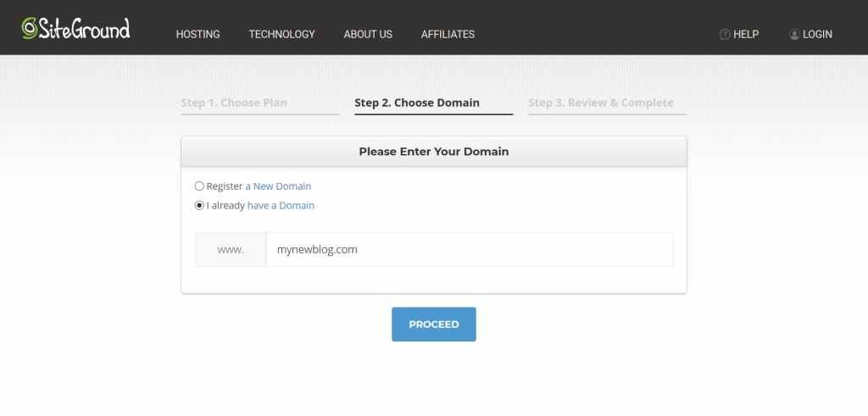This screenshot has width=868, height=416.
Task: Open the Hosting menu
Action: point(198,34)
